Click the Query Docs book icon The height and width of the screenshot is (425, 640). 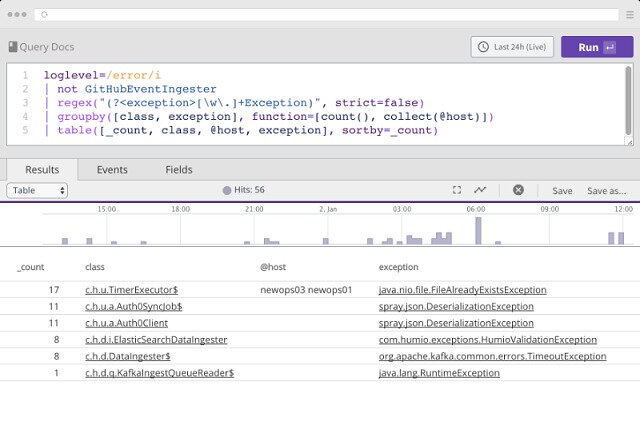pyautogui.click(x=13, y=47)
